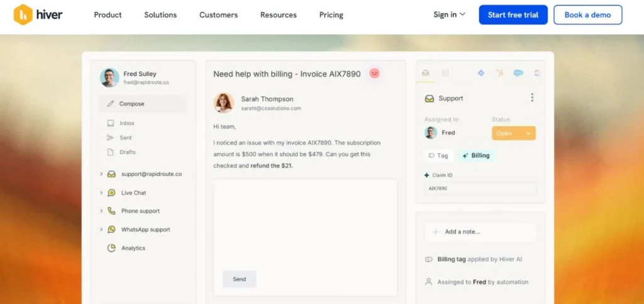Click Fred's assignee avatar

coord(431,133)
